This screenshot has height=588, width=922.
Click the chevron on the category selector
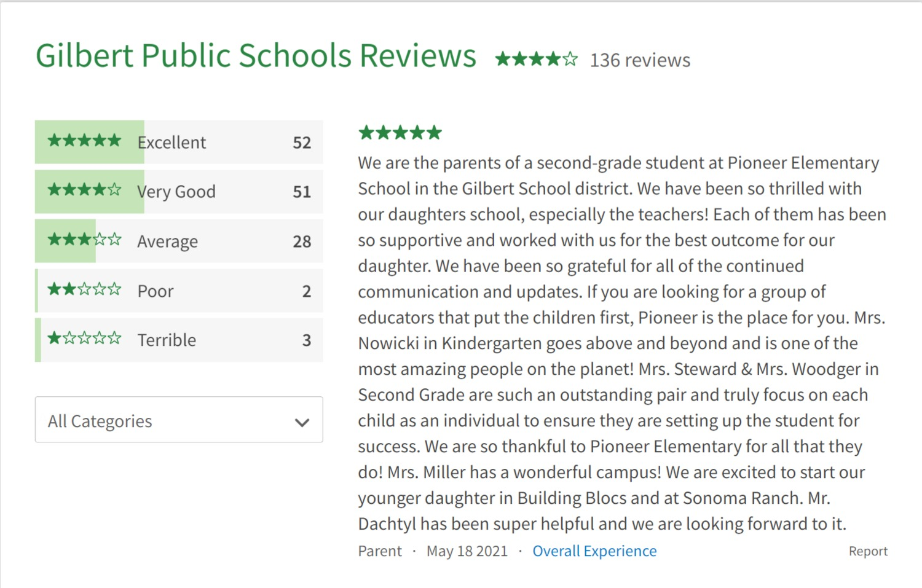(301, 421)
